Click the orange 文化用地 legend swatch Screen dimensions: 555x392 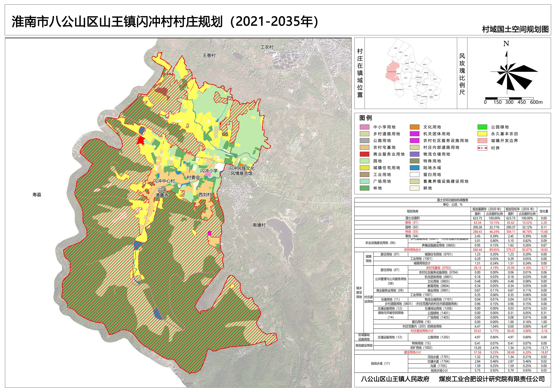coord(415,127)
